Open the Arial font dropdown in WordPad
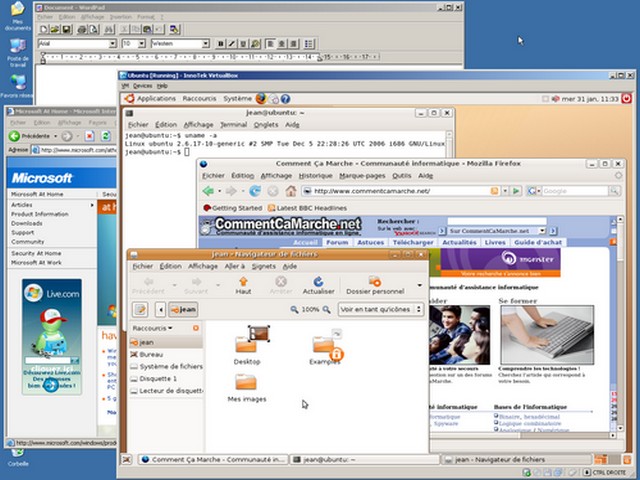The width and height of the screenshot is (640, 480). (113, 44)
